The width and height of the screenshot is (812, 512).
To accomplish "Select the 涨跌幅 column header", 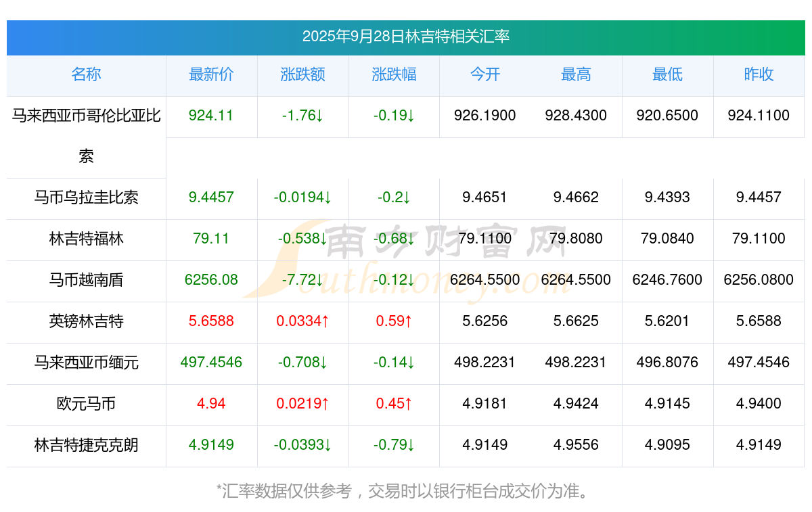I will point(394,74).
